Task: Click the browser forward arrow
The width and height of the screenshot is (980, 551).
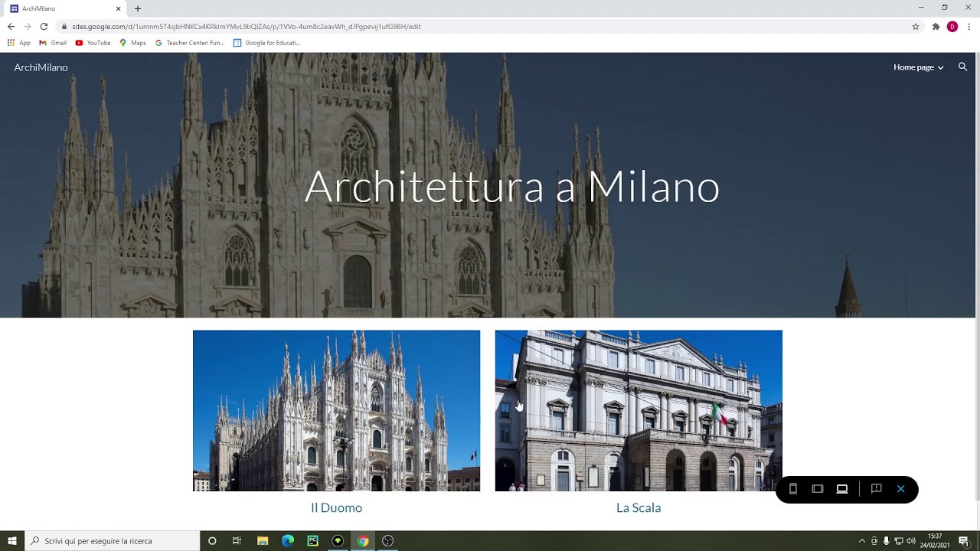Action: (x=27, y=26)
